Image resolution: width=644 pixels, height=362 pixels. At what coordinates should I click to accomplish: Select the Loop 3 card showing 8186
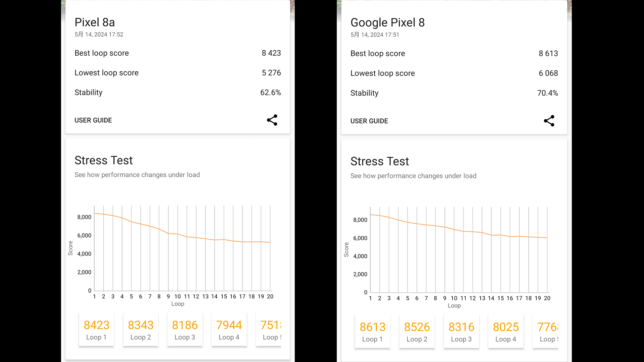[x=185, y=329]
